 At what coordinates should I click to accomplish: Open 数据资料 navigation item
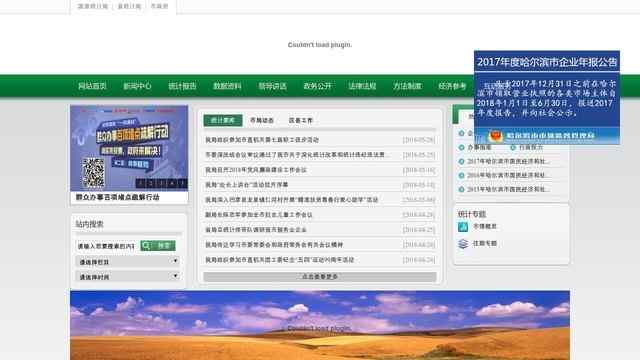click(227, 86)
